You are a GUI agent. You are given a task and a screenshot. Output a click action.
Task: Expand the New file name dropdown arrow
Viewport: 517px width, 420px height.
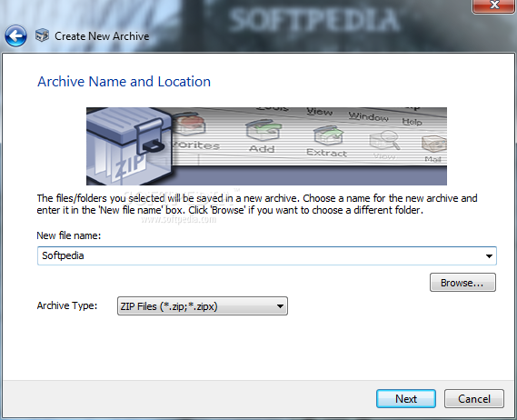click(489, 256)
